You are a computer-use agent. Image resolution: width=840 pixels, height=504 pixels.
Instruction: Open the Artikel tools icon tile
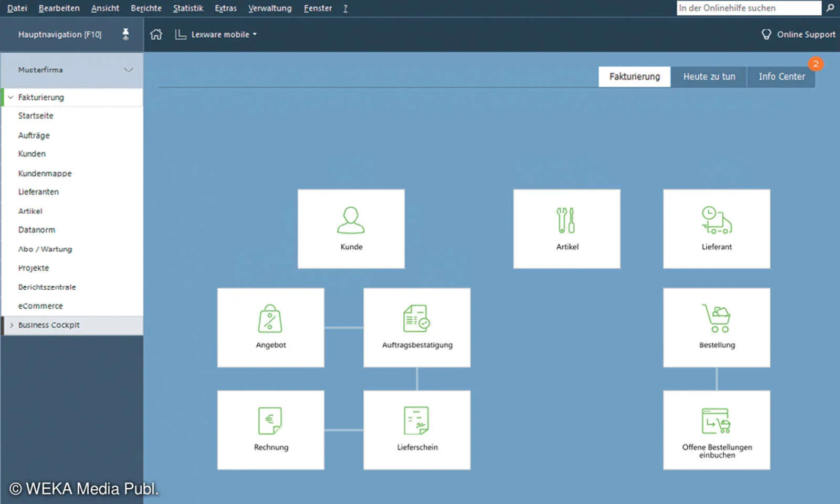click(x=566, y=220)
